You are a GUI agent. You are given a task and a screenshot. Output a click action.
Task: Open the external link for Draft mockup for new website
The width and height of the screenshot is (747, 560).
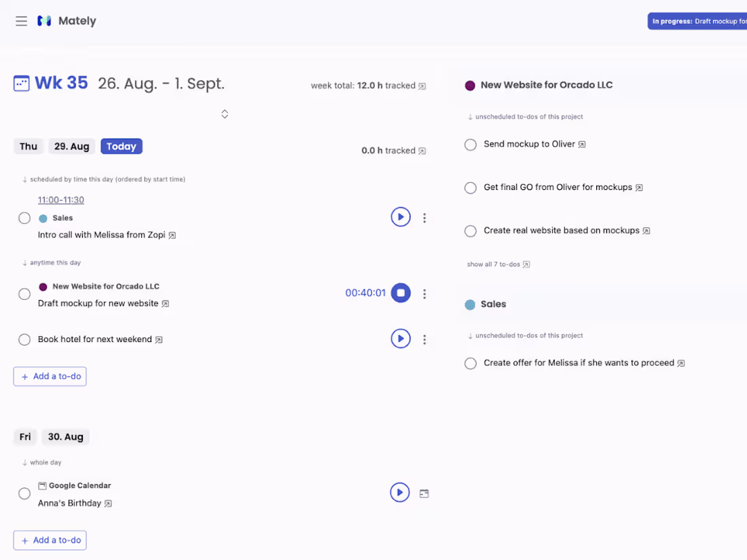pos(165,303)
